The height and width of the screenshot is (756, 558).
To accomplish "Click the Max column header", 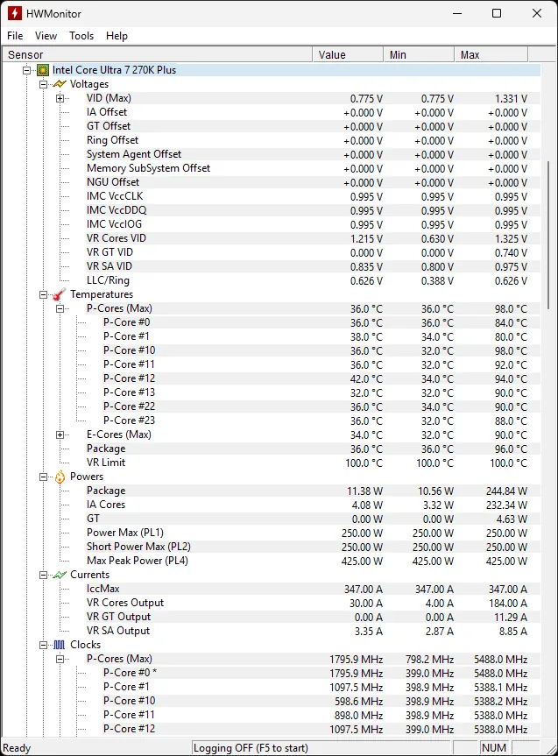I will [x=491, y=55].
